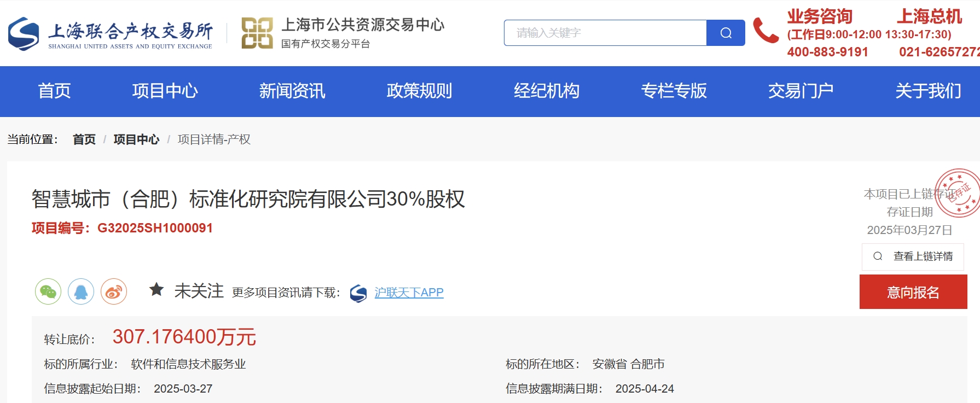Screen dimensions: 980x403
Task: Toggle the 未关注 follow status
Action: click(x=199, y=291)
